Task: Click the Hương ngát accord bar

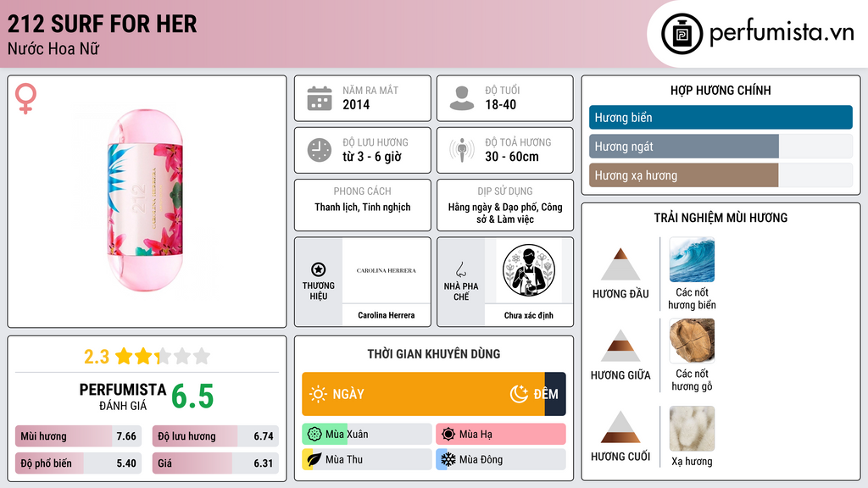Action: click(721, 147)
